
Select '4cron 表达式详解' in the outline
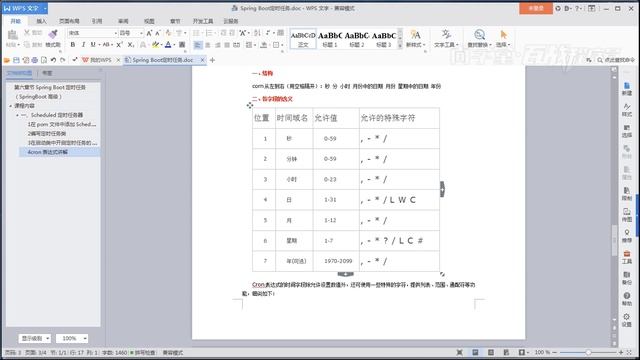point(48,152)
